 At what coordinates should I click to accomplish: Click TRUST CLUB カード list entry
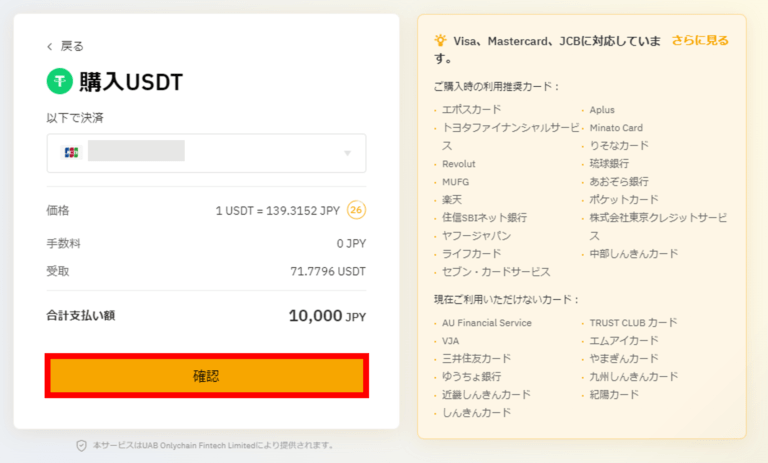point(633,323)
